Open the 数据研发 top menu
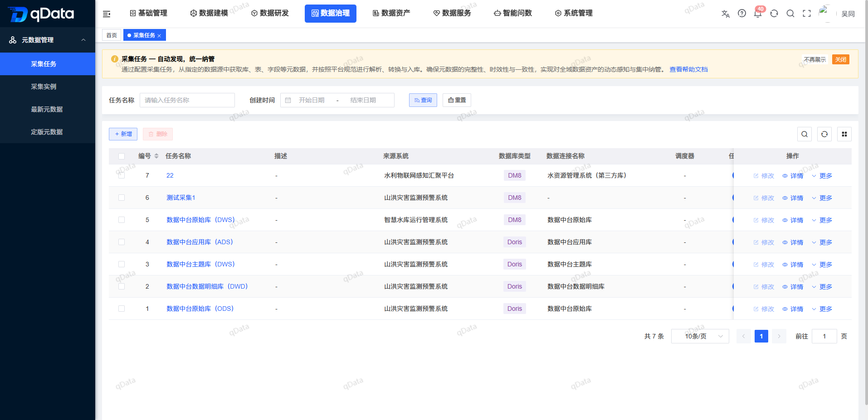 click(x=270, y=13)
